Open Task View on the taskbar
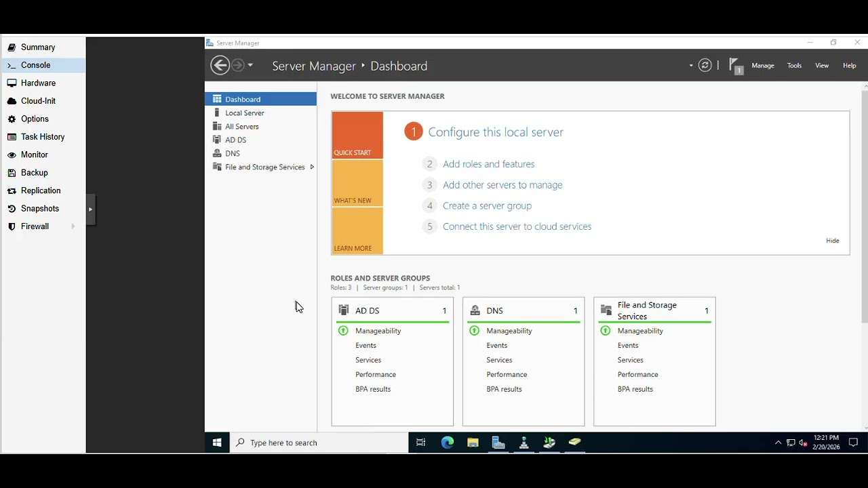The width and height of the screenshot is (868, 488). 420,443
